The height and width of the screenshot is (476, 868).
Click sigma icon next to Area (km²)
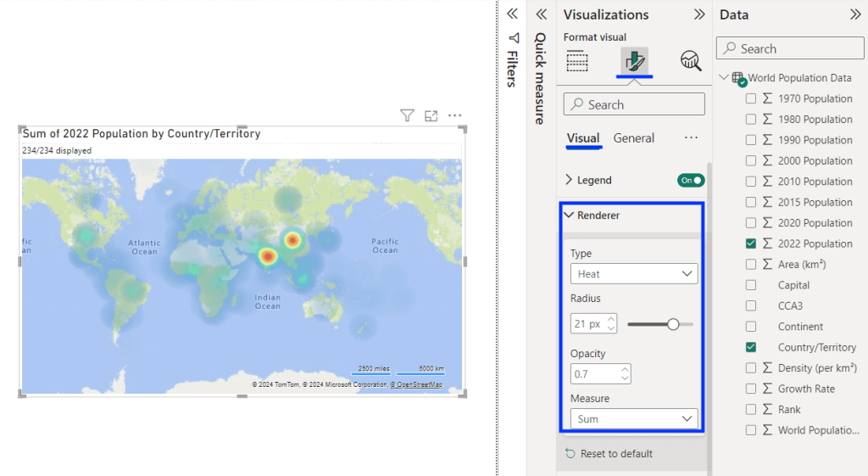click(x=767, y=265)
